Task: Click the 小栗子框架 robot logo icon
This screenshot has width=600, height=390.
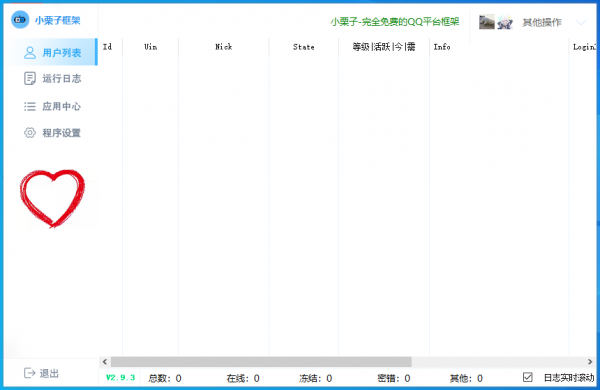Action: [x=20, y=20]
